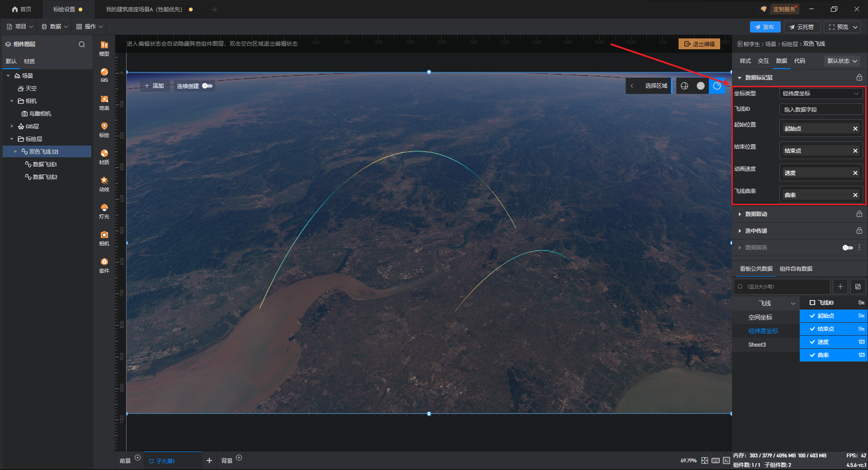
Task: Expand the 数据联动 section
Action: click(x=740, y=214)
